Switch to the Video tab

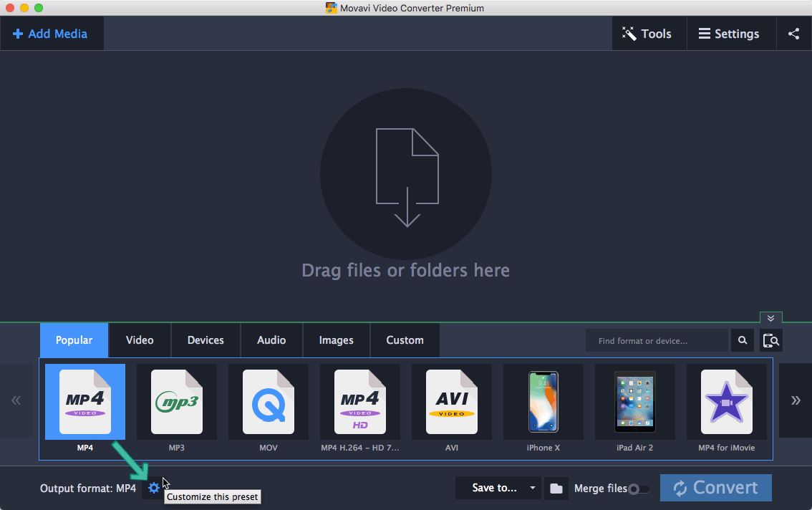(x=140, y=340)
